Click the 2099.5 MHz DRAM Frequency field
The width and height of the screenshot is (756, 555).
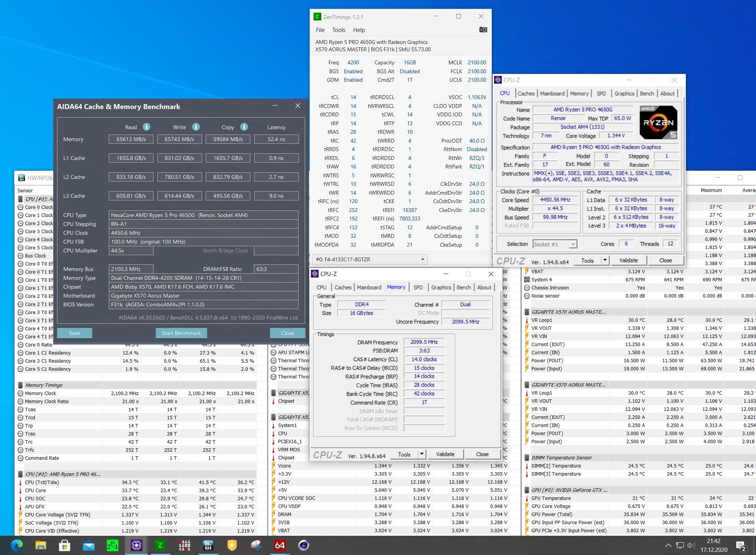pos(424,342)
